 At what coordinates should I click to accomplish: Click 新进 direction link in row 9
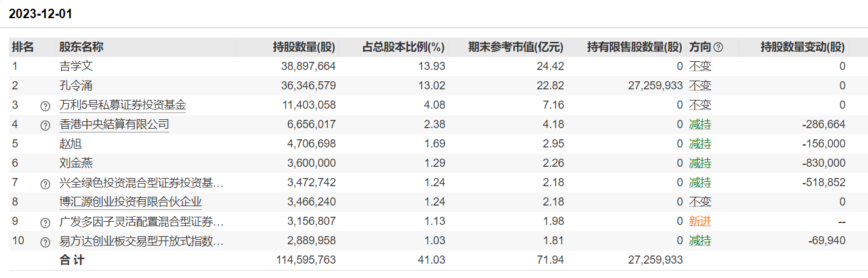(700, 221)
